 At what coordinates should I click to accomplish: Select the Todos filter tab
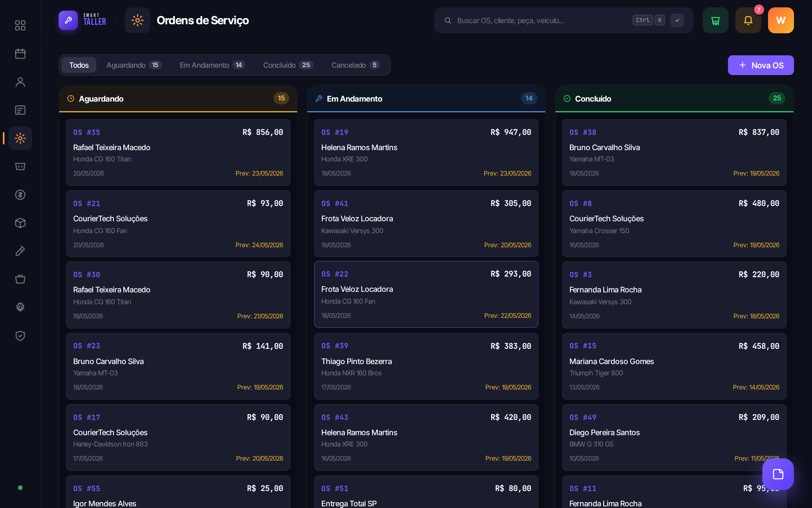click(79, 65)
